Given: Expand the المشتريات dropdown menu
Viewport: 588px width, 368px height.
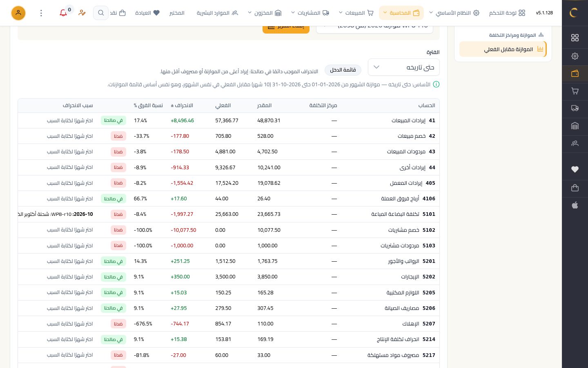Looking at the screenshot, I should click(310, 13).
